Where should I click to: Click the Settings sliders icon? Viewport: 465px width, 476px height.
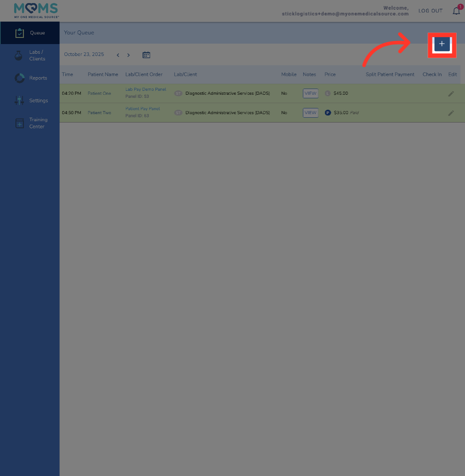coord(19,100)
